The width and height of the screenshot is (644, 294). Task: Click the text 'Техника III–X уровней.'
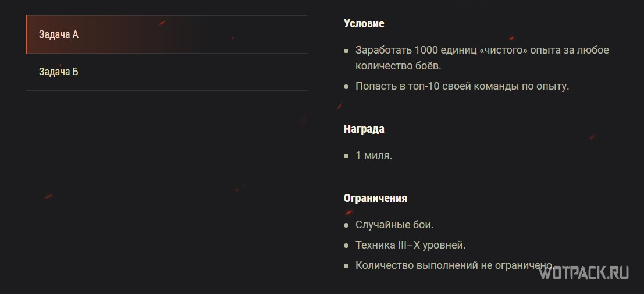410,245
